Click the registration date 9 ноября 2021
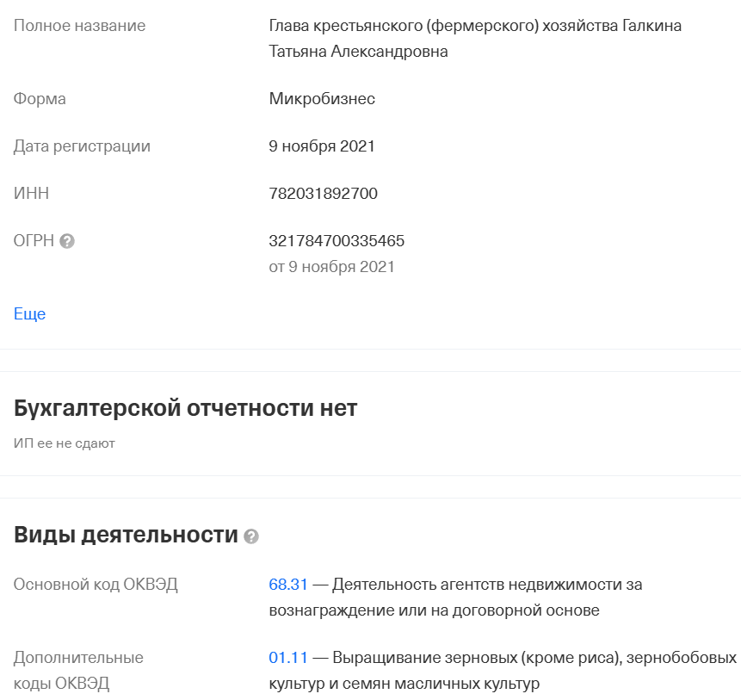The width and height of the screenshot is (741, 700). [324, 146]
